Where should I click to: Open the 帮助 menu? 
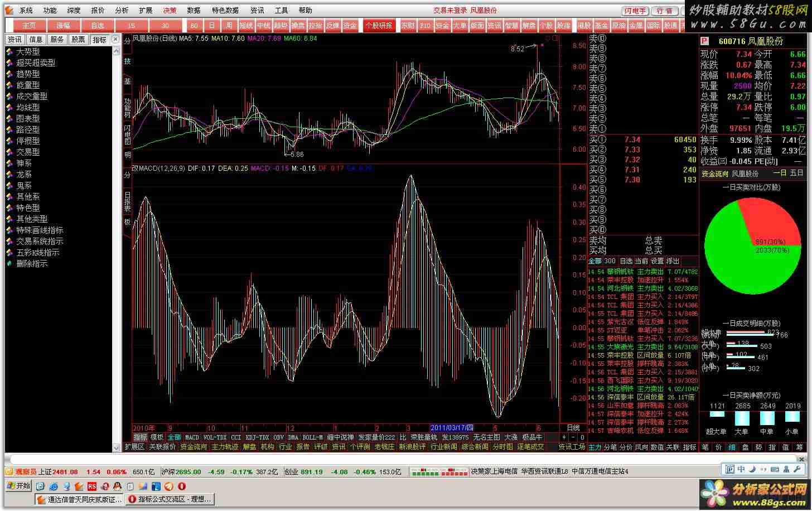click(x=306, y=10)
